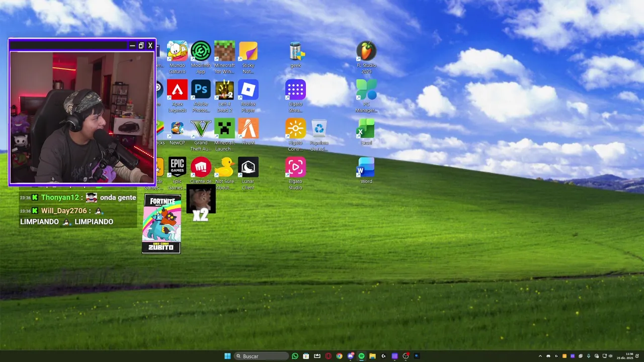Open File Explorer from the taskbar
644x362 pixels.
click(372, 356)
